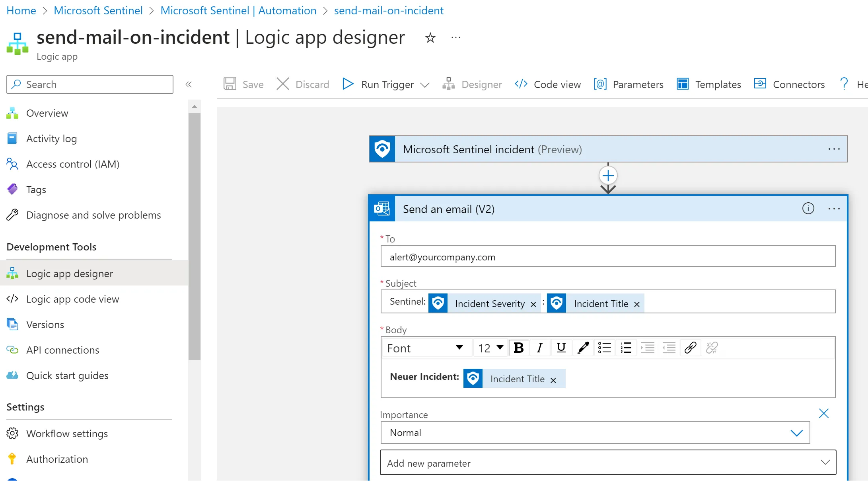The width and height of the screenshot is (868, 481).
Task: Apply bulleted list in Body editor
Action: click(604, 348)
